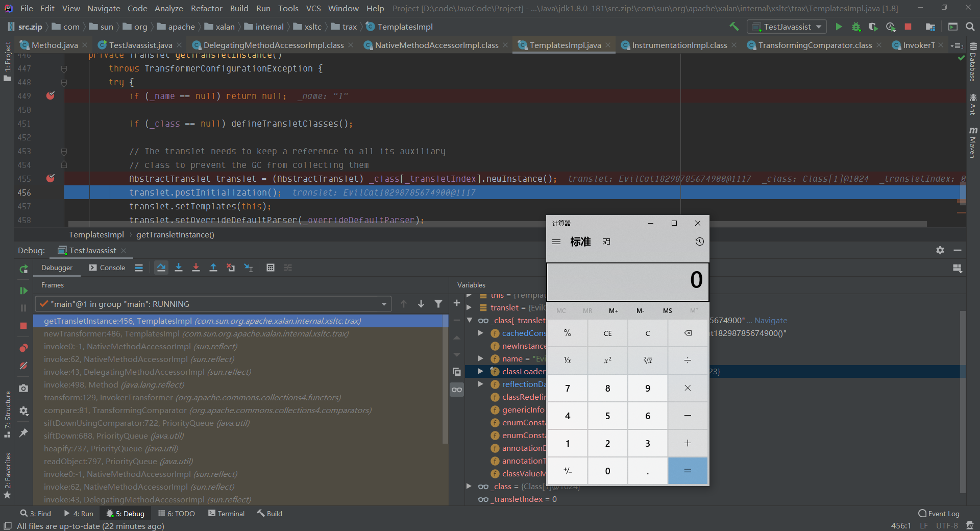Image resolution: width=980 pixels, height=531 pixels.
Task: Click the calculator MS memory button
Action: pos(667,310)
